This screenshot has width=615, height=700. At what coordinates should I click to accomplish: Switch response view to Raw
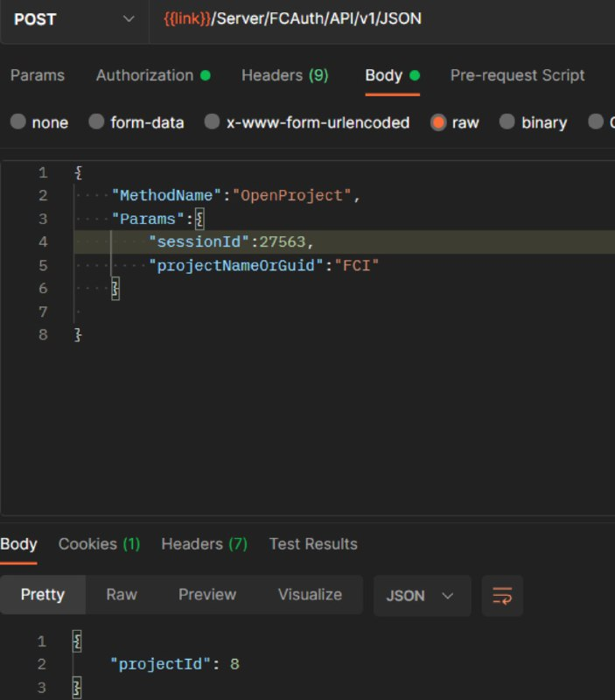pyautogui.click(x=122, y=595)
